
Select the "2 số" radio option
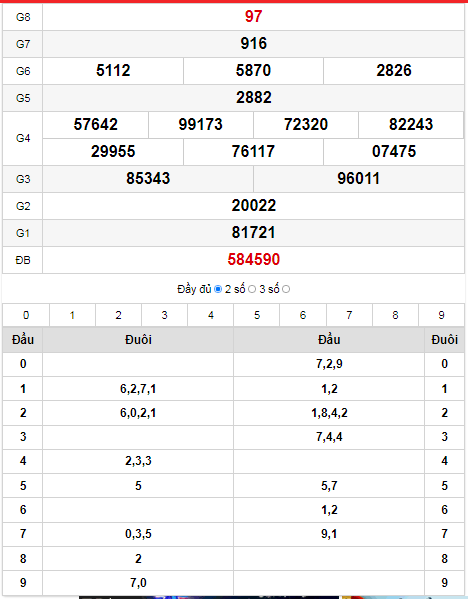pyautogui.click(x=252, y=289)
